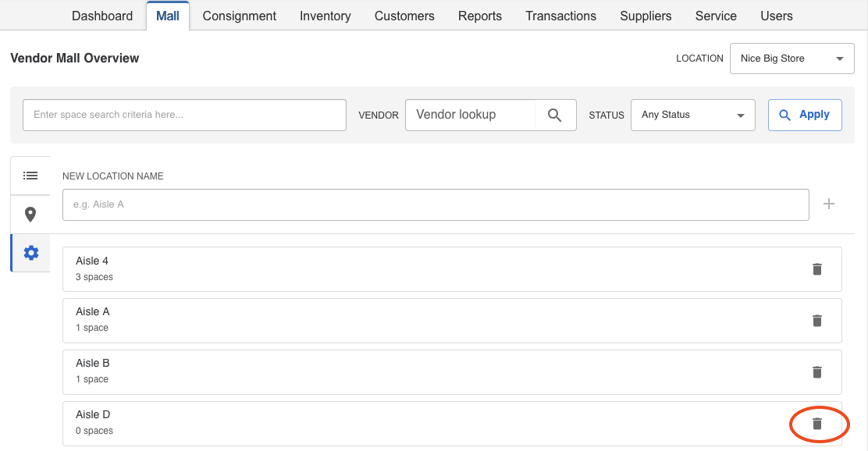The height and width of the screenshot is (451, 868).
Task: Click the gear settings sidebar icon
Action: pyautogui.click(x=31, y=253)
